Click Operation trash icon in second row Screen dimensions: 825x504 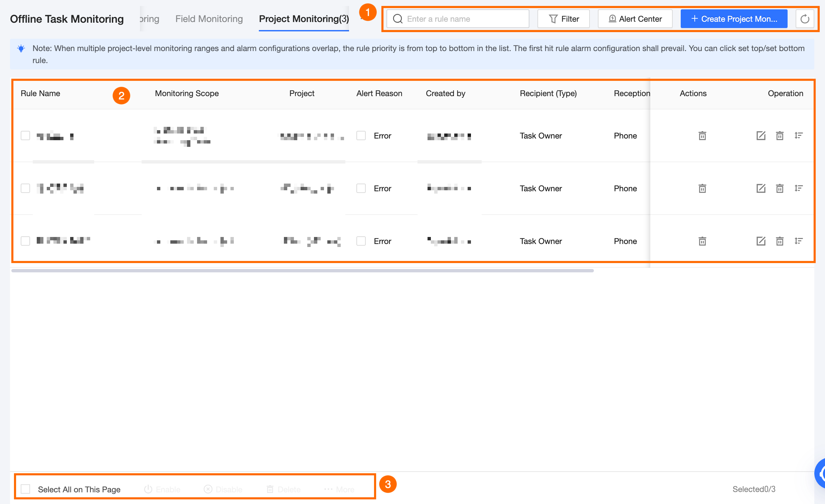click(x=780, y=188)
